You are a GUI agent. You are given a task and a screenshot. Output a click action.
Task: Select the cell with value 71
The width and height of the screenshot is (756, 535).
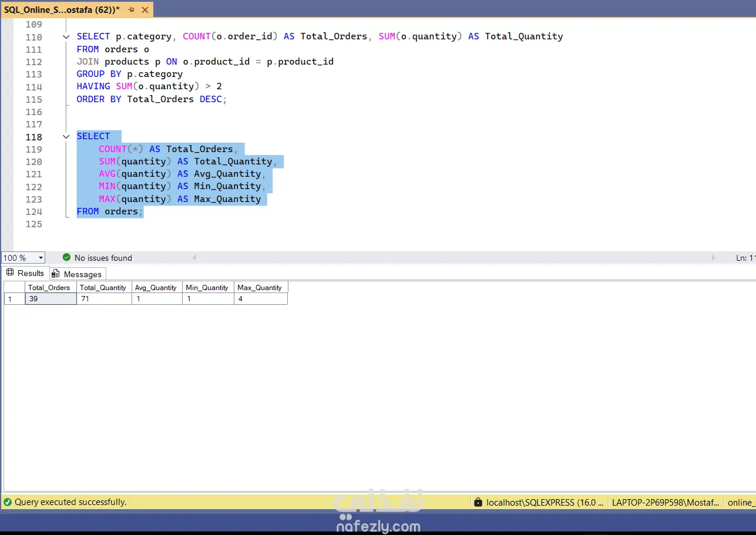104,299
